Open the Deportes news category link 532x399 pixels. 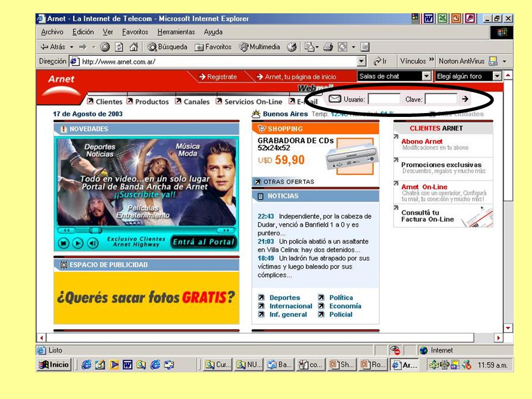coord(285,298)
